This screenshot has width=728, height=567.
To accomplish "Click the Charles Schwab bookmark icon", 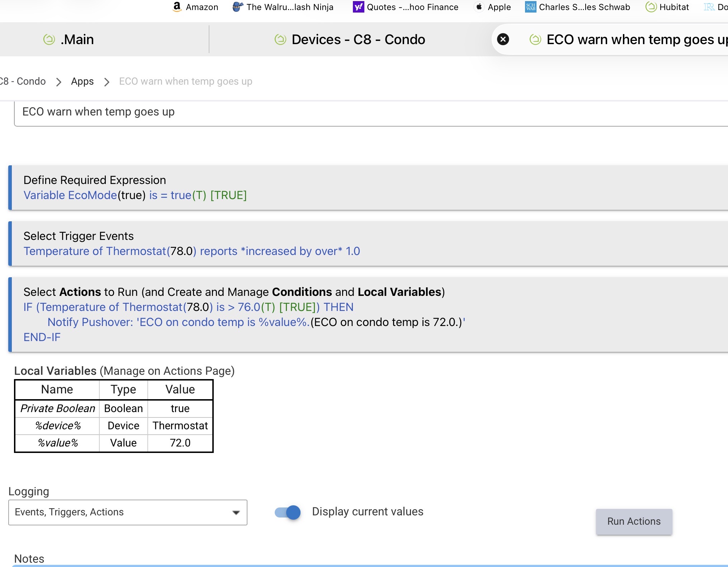I will click(530, 7).
